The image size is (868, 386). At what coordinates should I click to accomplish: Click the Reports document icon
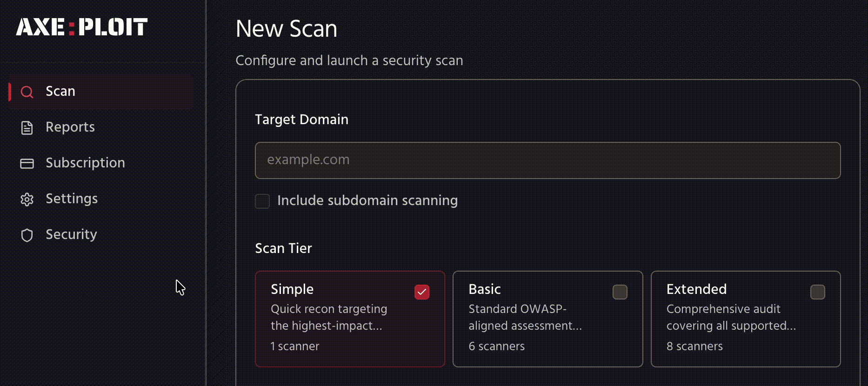27,127
